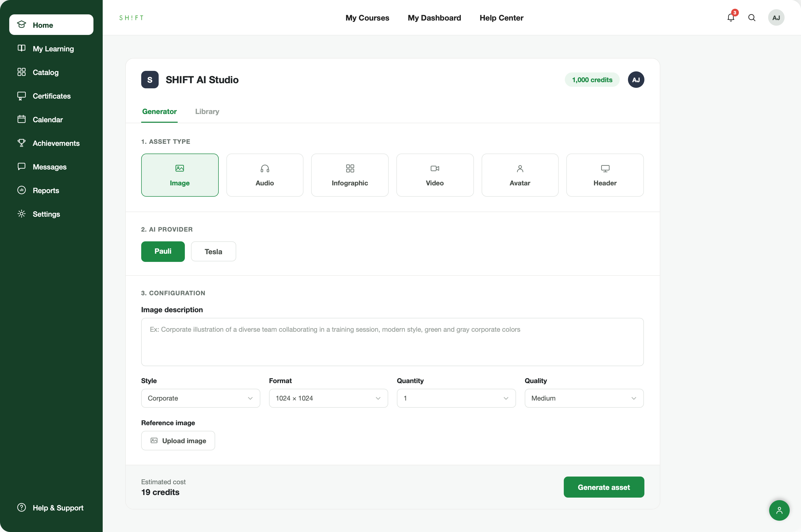Viewport: 801px width, 532px height.
Task: Click into the Image description text area
Action: 393,342
